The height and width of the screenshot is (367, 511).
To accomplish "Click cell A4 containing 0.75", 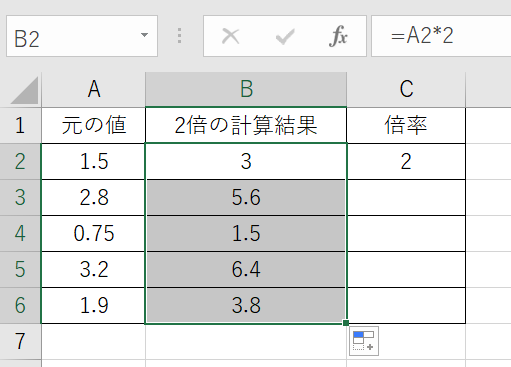I will coord(94,233).
